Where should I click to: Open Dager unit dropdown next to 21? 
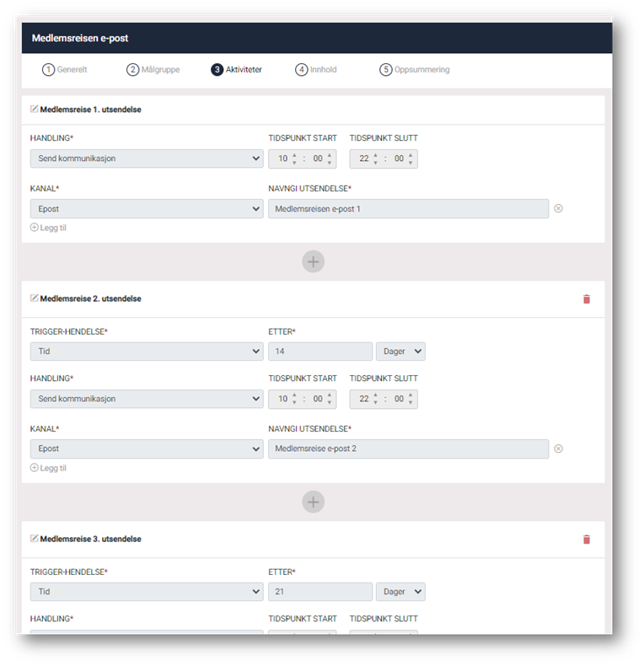(x=400, y=592)
